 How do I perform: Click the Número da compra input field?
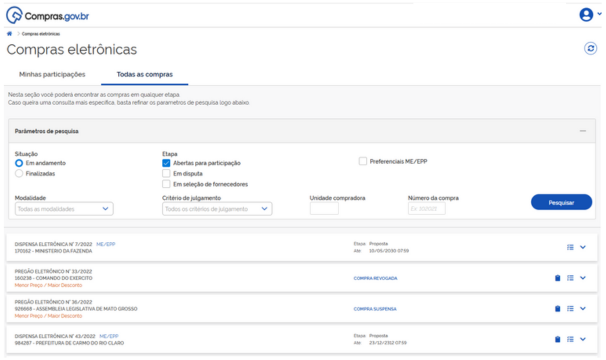427,209
